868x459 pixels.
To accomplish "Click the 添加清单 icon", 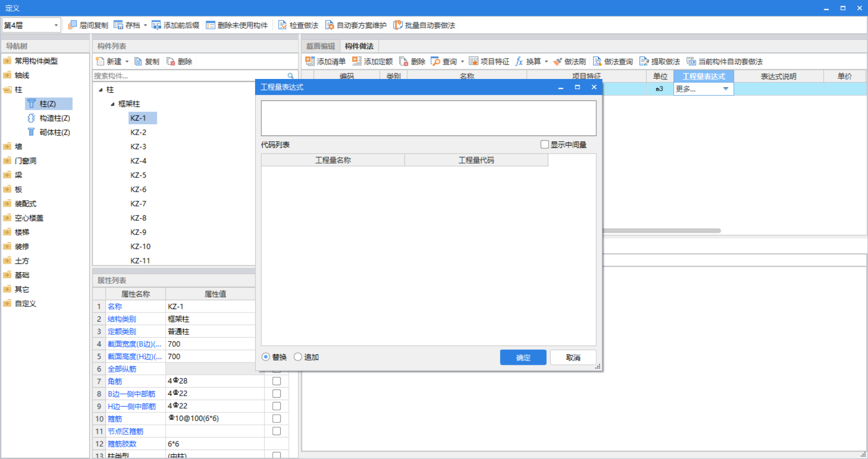I will (310, 61).
